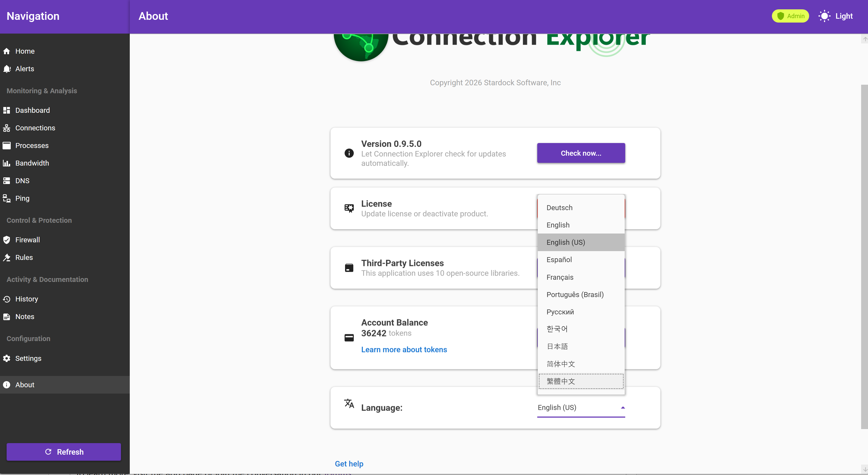Open Connections via its network icon
This screenshot has width=868, height=475.
coord(6,128)
